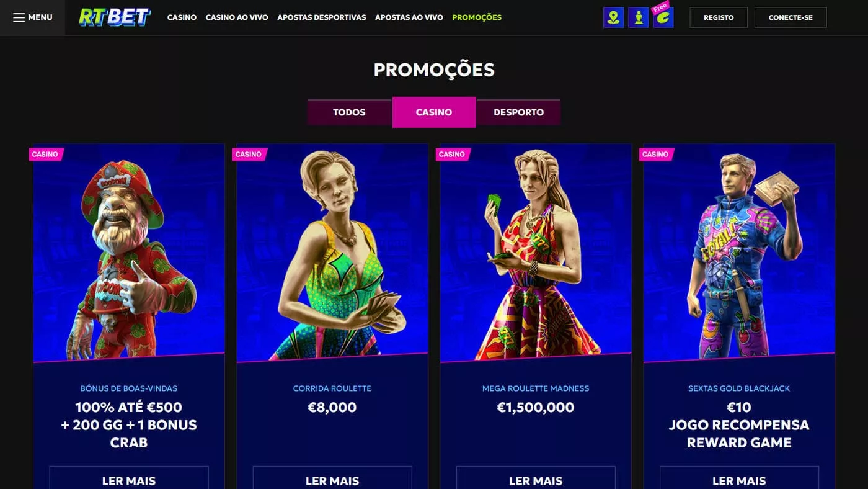
Task: Click the RTBET logo
Action: 115,17
